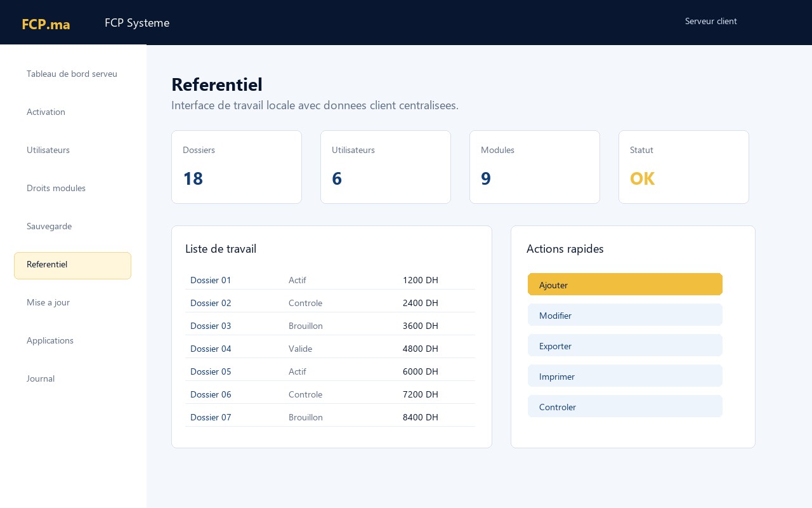The image size is (812, 508).
Task: Open the Statut card showing OK
Action: point(684,167)
